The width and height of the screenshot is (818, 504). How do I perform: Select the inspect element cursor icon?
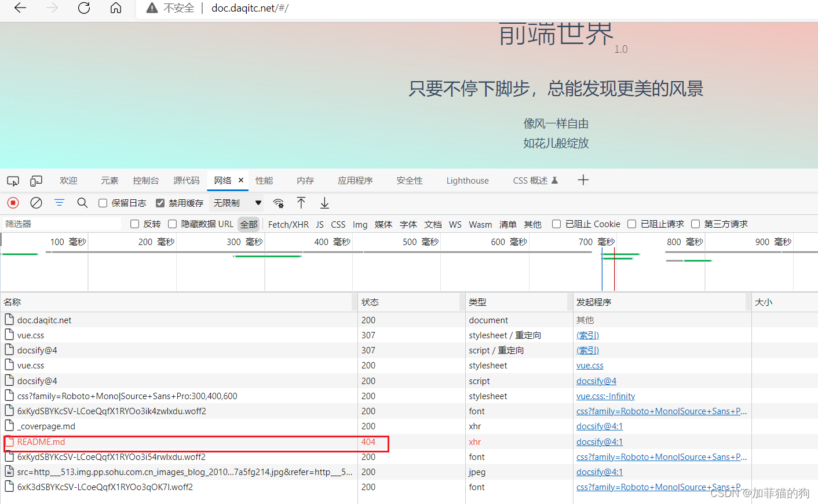pos(13,181)
